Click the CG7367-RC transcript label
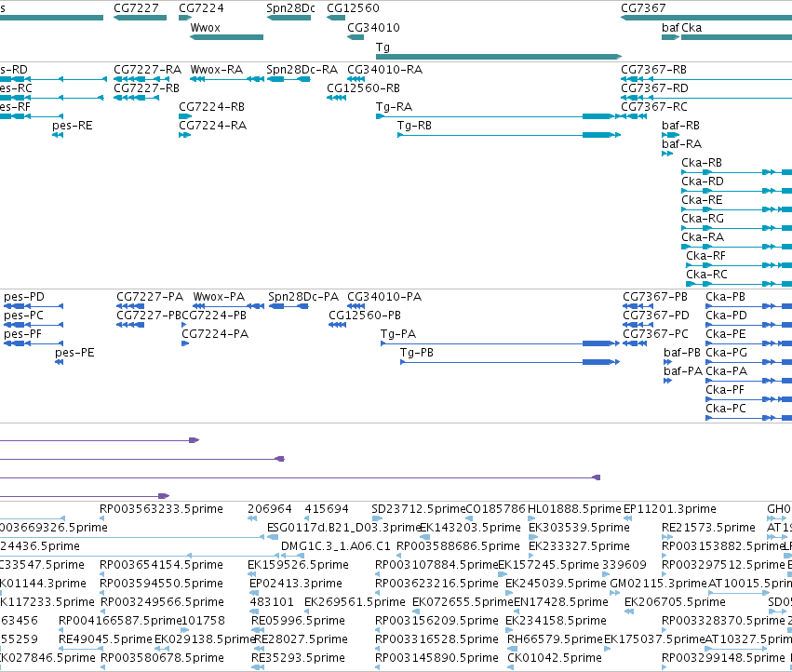792x672 pixels. tap(653, 107)
